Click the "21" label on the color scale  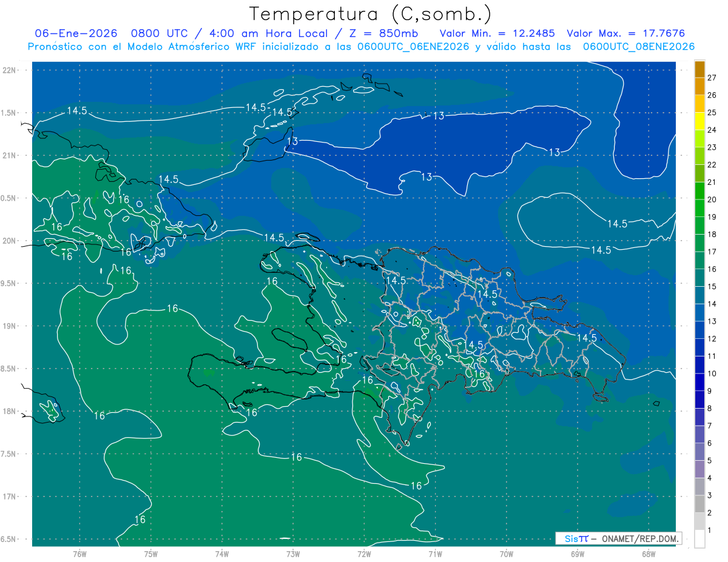pos(712,182)
